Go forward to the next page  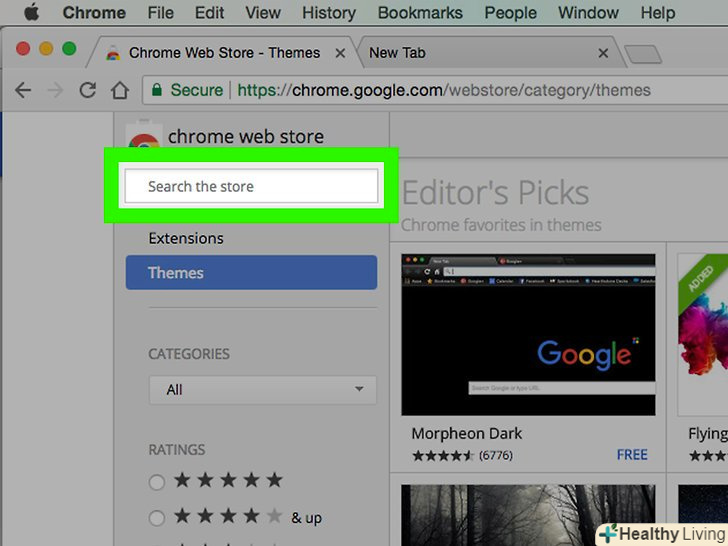tap(55, 90)
